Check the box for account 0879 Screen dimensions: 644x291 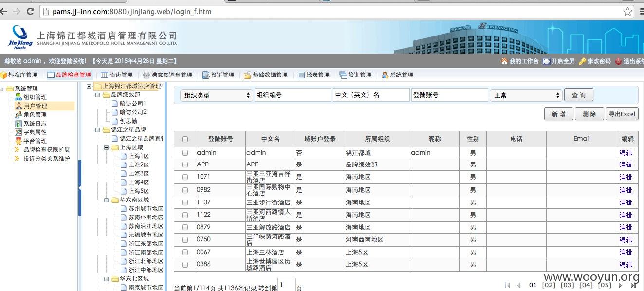[x=185, y=227]
